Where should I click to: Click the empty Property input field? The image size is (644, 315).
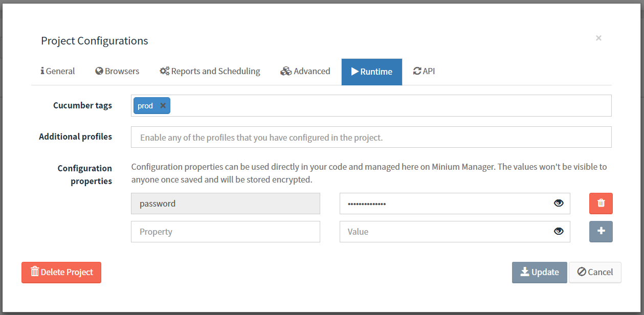pyautogui.click(x=226, y=232)
